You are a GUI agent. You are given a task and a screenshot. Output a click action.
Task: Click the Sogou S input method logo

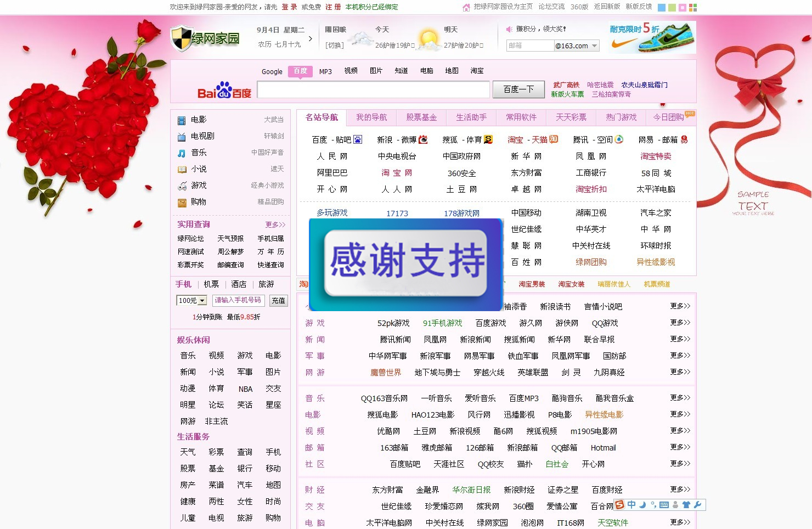pos(620,504)
